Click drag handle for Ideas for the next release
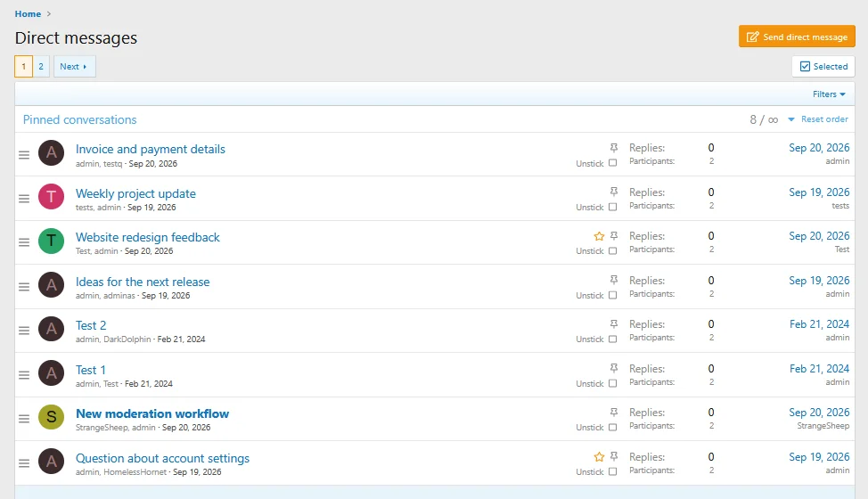868x499 pixels. pyautogui.click(x=24, y=287)
